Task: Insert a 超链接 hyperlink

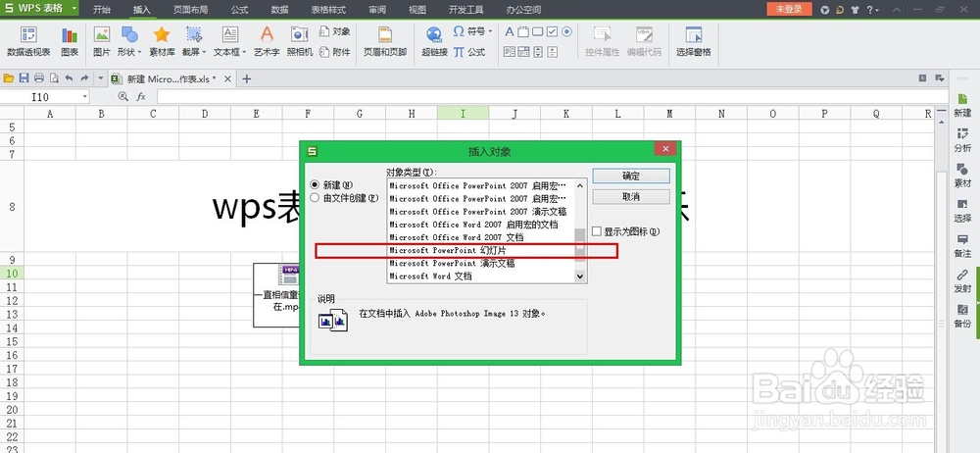Action: 434,42
